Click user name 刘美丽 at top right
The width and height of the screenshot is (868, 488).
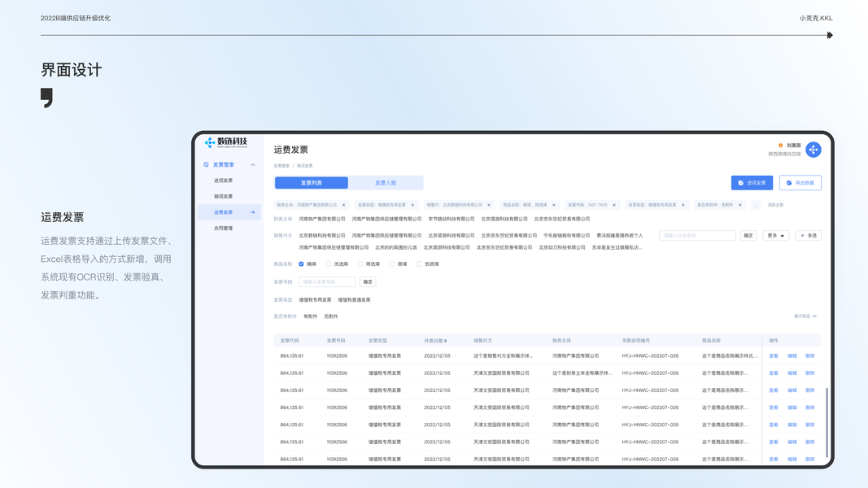point(794,146)
